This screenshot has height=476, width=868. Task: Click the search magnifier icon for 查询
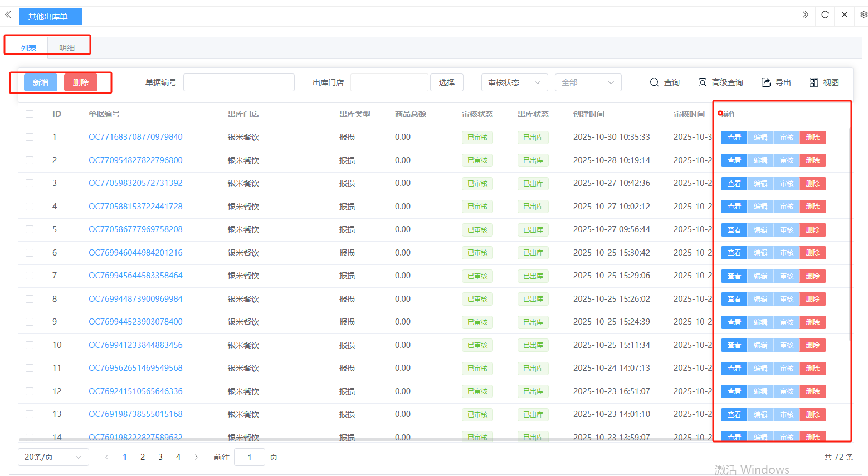click(x=654, y=82)
